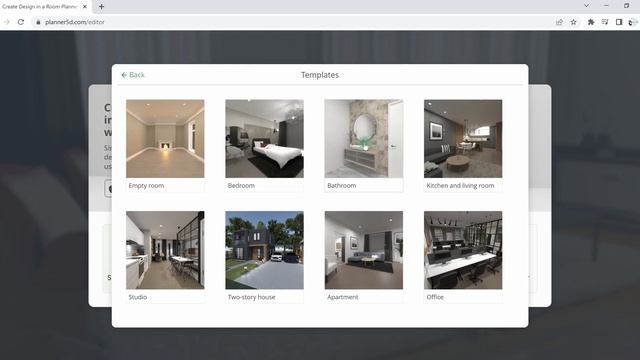Open the share page icon in address bar
Viewport: 640px width, 360px height.
[x=559, y=22]
